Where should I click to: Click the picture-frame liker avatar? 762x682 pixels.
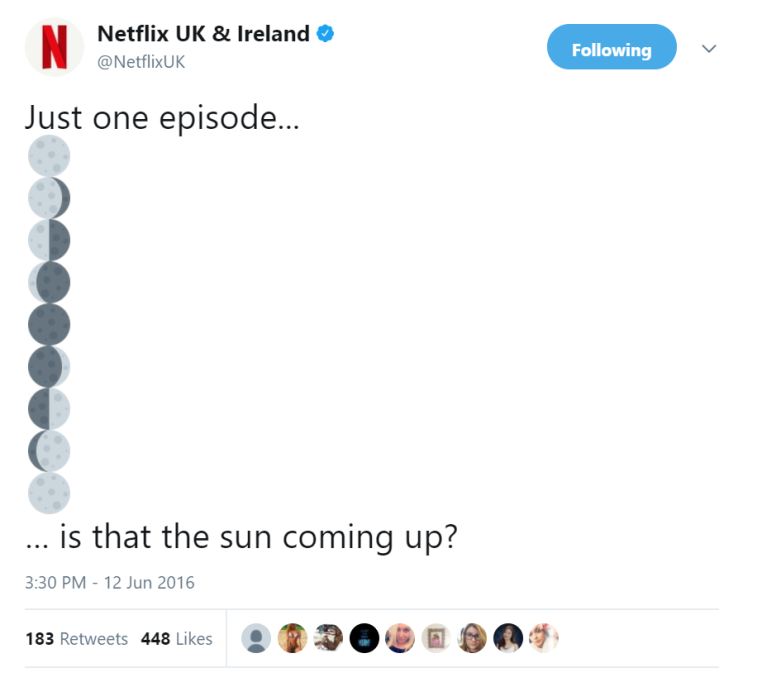coord(436,638)
